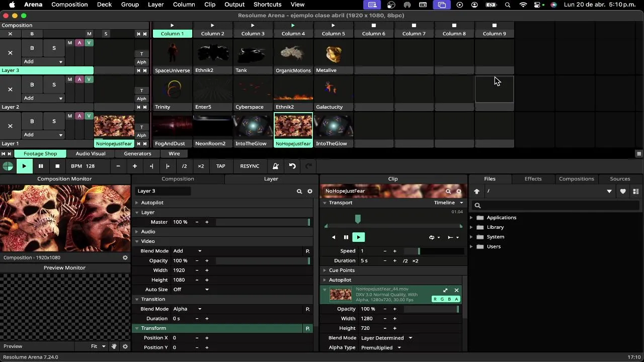Screen dimensions: 644x362
Task: Click the heart favorites icon in Files
Action: click(623, 192)
